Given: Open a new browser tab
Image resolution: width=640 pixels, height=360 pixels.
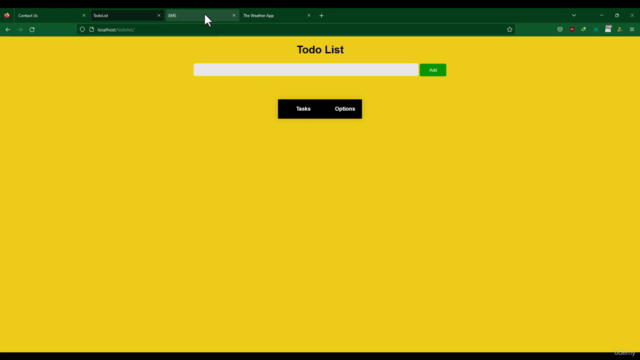Looking at the screenshot, I should tap(321, 16).
